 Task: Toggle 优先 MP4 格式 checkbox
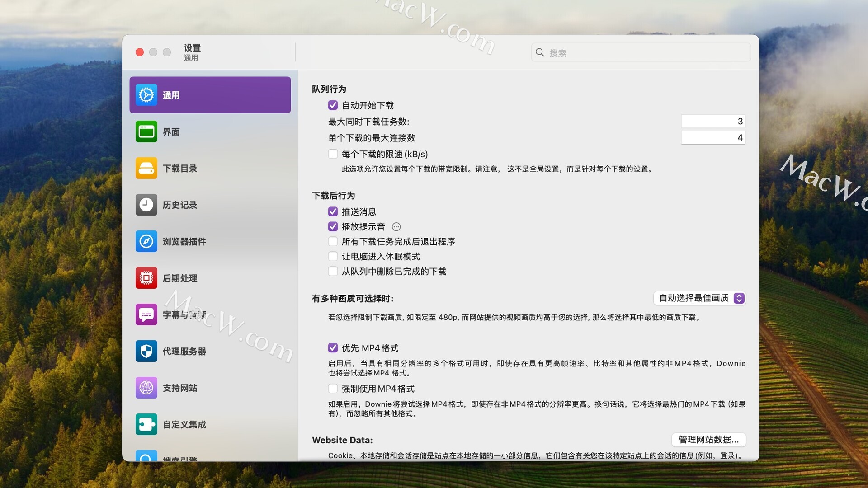click(333, 347)
